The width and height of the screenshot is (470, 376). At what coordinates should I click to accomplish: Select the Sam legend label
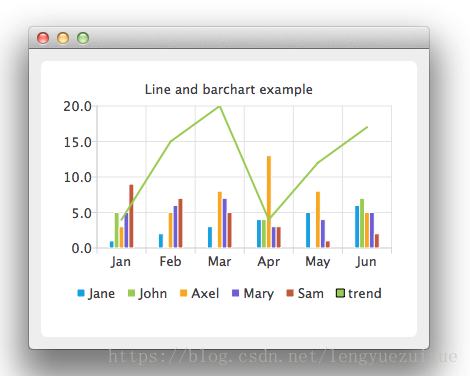(311, 293)
